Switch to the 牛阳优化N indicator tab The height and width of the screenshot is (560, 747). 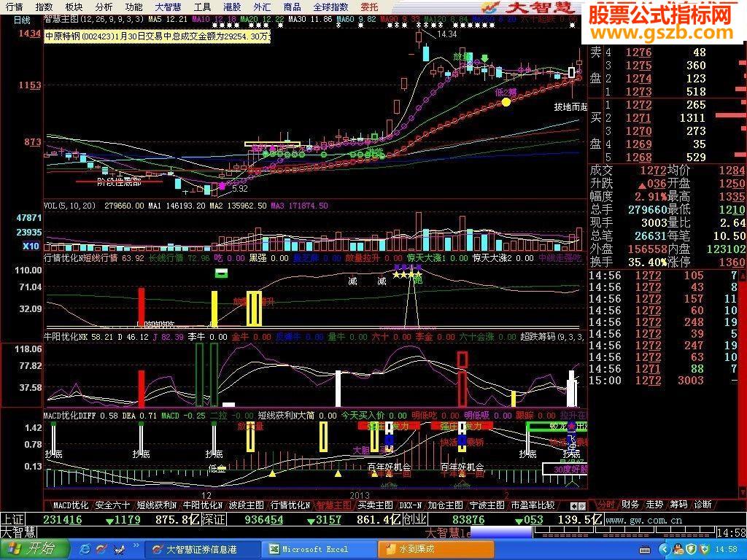click(203, 505)
